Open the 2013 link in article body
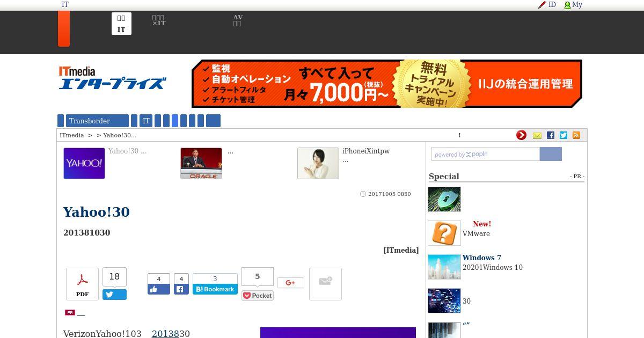This screenshot has width=644, height=338. click(165, 334)
